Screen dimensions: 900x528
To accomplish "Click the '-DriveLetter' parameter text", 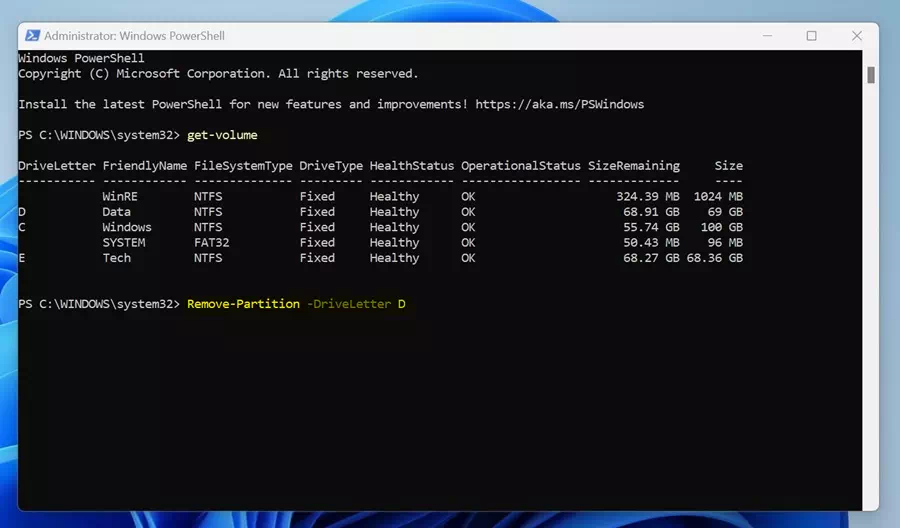I will 349,304.
